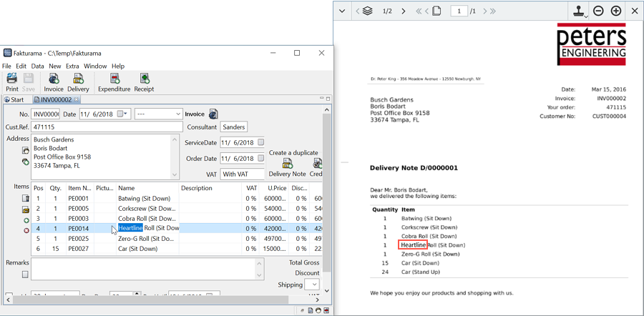Add a new item with green plus icon
Image resolution: width=644 pixels, height=316 pixels.
[26, 220]
